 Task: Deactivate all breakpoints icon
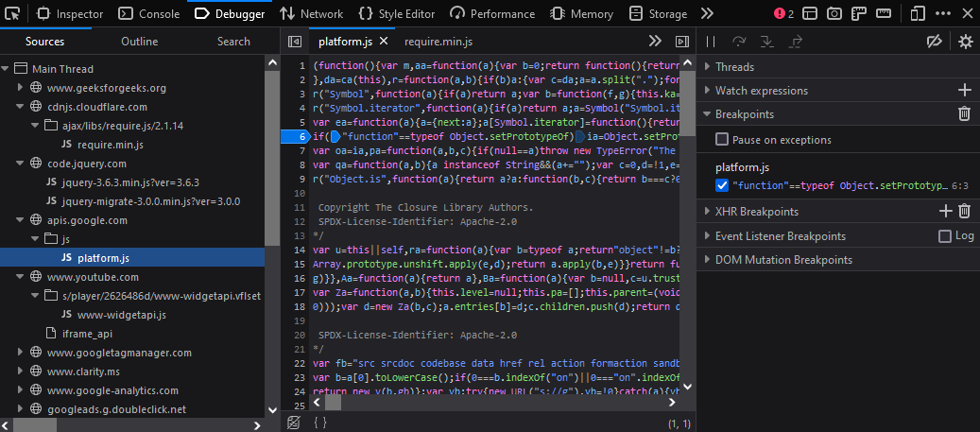tap(934, 42)
